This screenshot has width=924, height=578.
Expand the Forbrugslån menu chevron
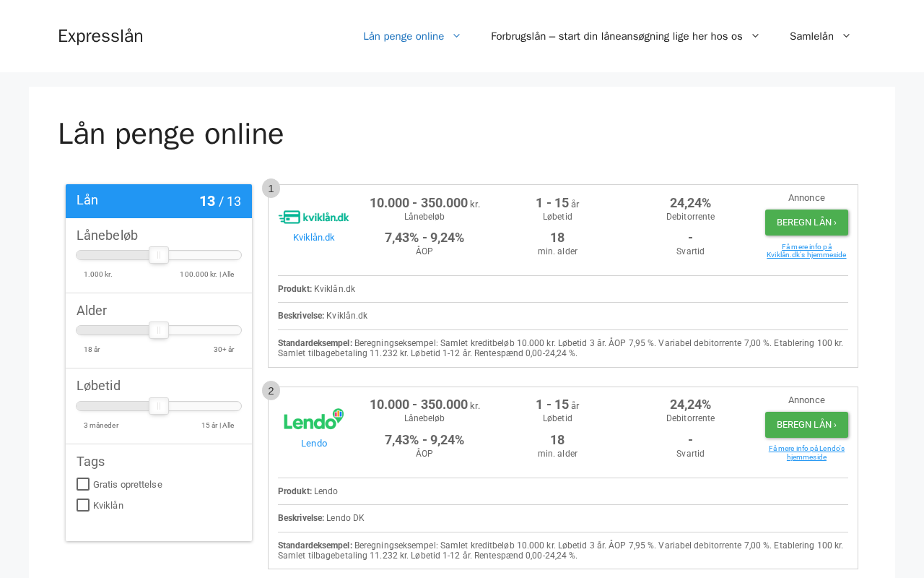click(755, 36)
